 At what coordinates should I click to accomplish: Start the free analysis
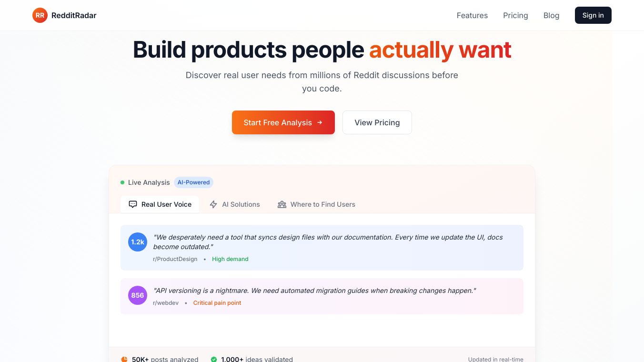click(x=283, y=122)
